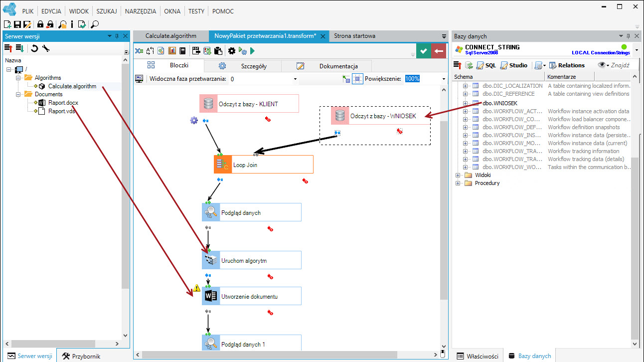Click the Loop Join block icon
This screenshot has width=644, height=362.
[222, 164]
